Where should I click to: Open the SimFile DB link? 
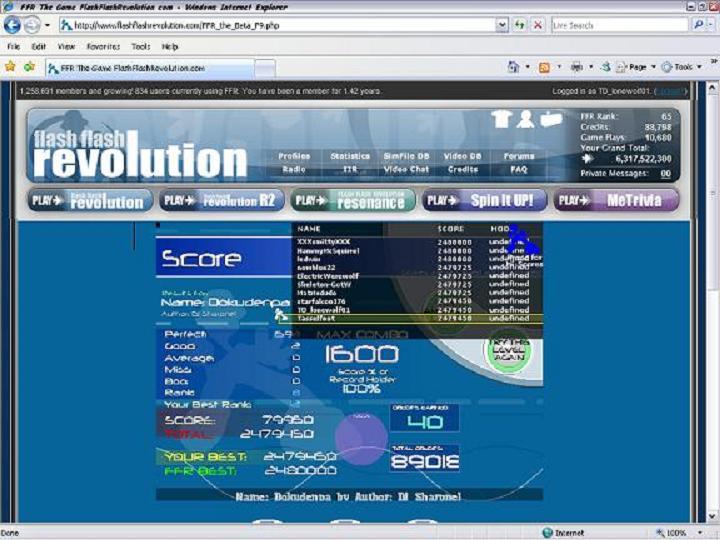tap(406, 156)
